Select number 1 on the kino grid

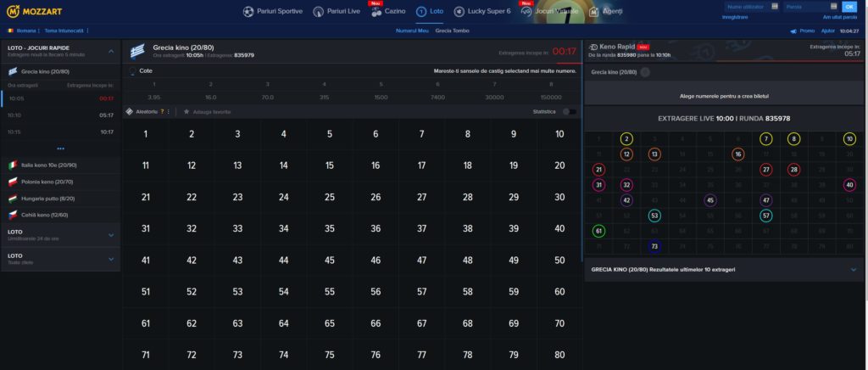pyautogui.click(x=145, y=134)
